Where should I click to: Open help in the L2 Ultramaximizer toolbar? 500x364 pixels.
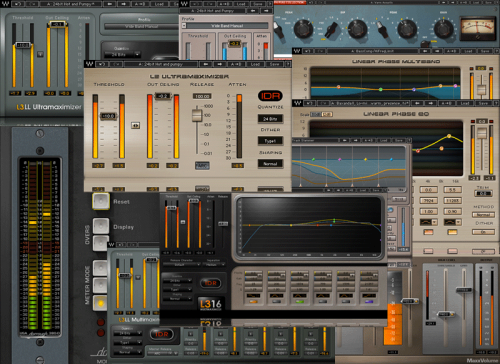click(288, 64)
